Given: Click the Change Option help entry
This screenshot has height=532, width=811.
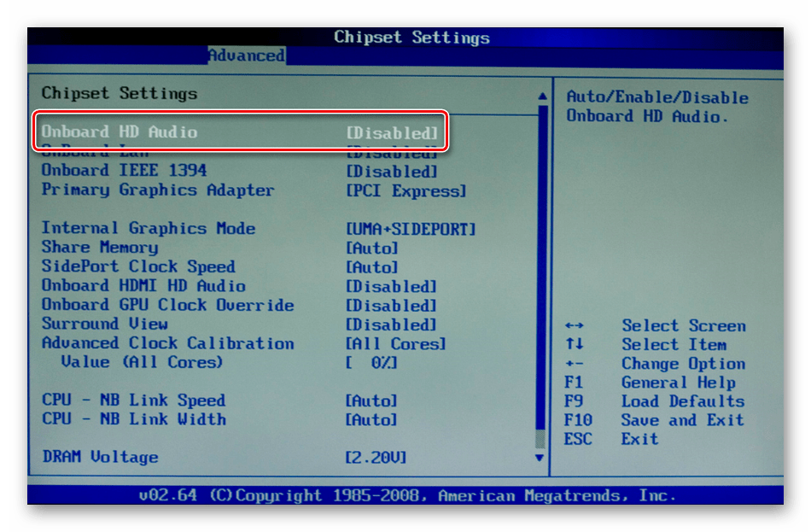Looking at the screenshot, I should pos(683,364).
